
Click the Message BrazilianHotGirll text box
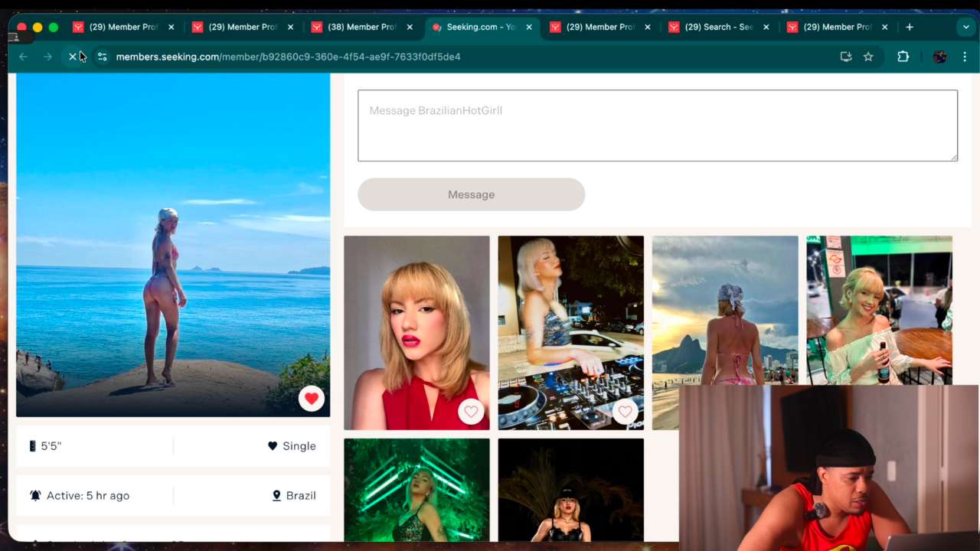(x=657, y=126)
